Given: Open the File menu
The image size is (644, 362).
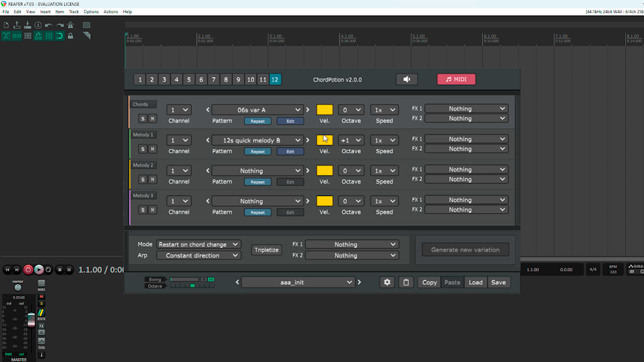Looking at the screenshot, I should (6, 12).
